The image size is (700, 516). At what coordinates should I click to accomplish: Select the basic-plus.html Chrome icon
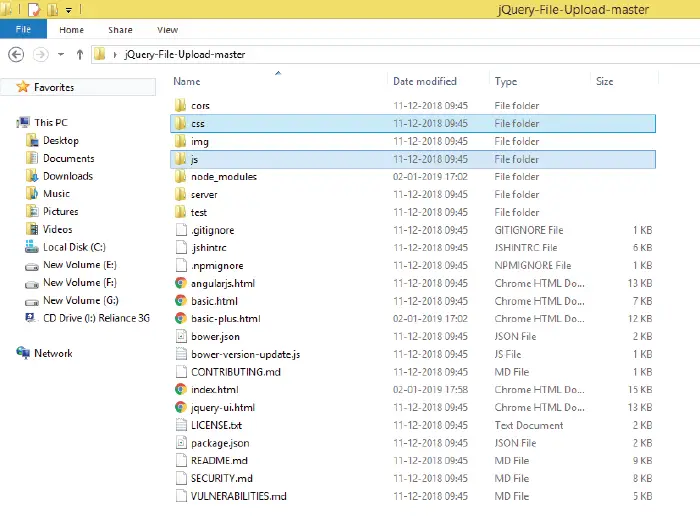tap(181, 318)
